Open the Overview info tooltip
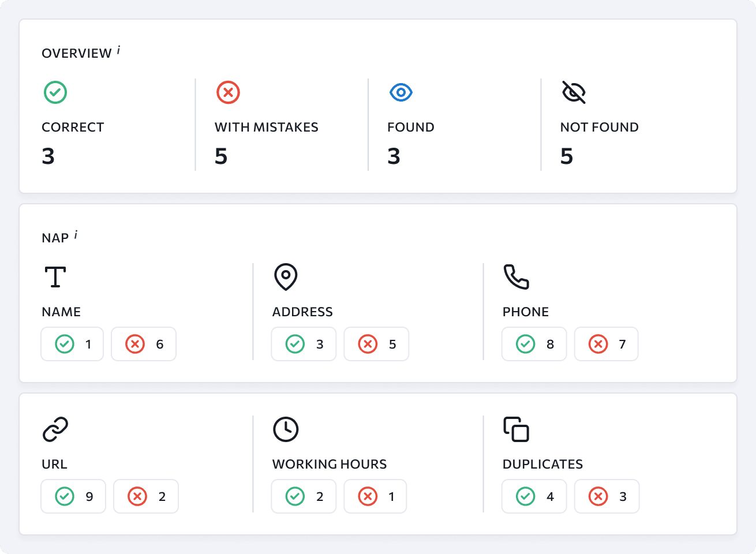 [x=118, y=51]
